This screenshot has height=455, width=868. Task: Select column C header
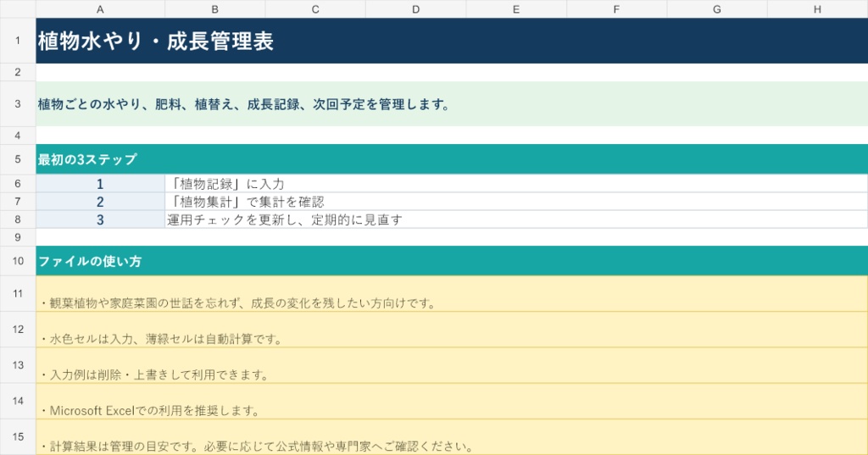pos(315,8)
